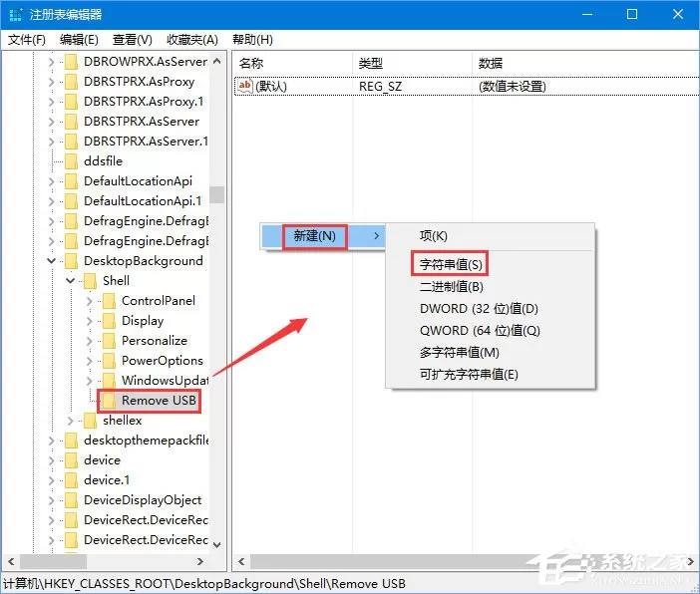Click tree pane scroll up arrow
Viewport: 700px width, 594px height.
217,61
